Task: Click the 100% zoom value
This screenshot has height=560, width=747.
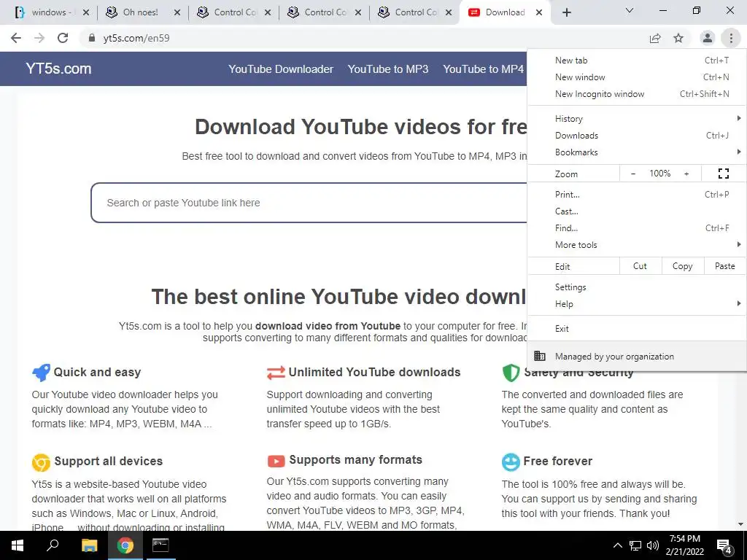Action: 659,174
